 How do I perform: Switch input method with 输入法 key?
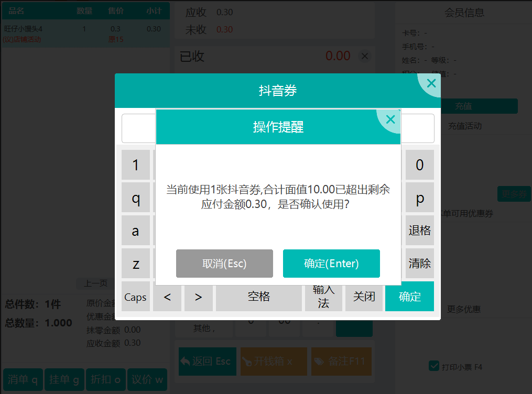(323, 298)
